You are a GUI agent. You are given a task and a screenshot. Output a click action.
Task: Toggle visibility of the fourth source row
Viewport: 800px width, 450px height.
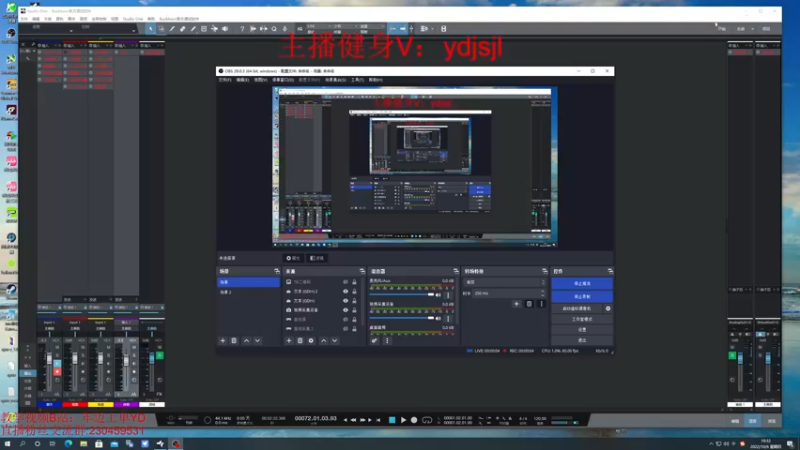tap(345, 310)
